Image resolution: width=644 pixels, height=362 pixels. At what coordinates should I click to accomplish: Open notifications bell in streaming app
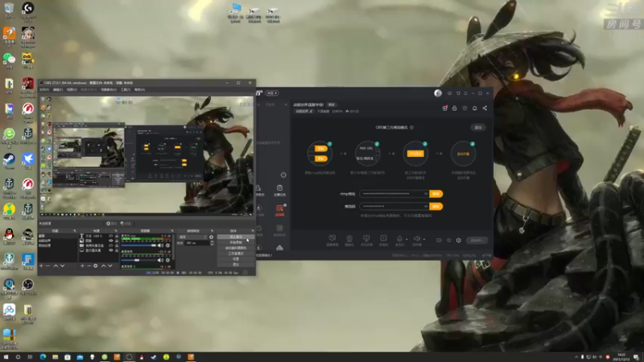(475, 108)
